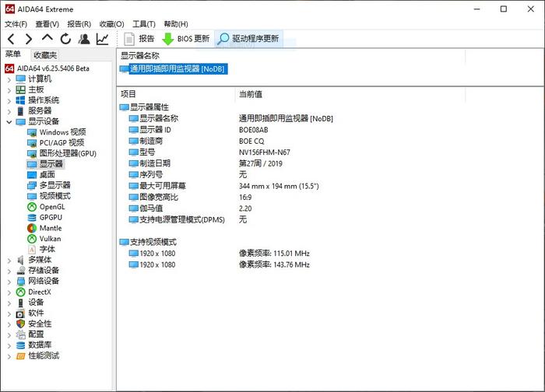Viewport: 545px width, 392px height.
Task: Open the 帮助(H) menu
Action: [x=176, y=24]
